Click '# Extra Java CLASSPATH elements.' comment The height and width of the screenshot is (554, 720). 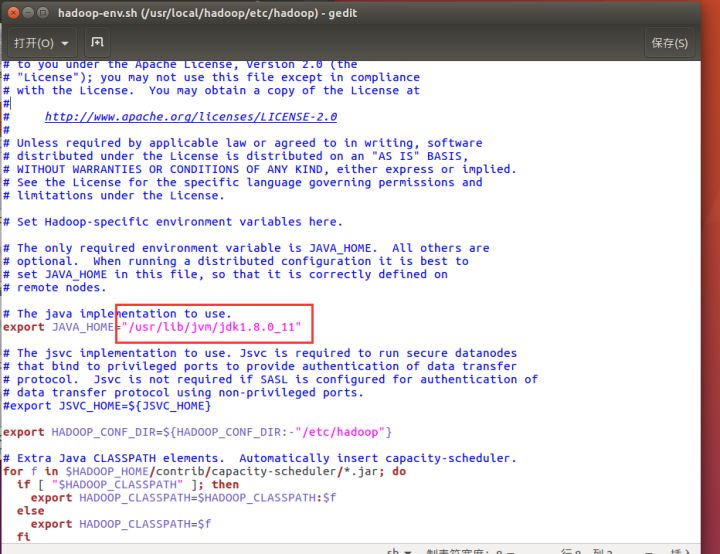point(113,458)
